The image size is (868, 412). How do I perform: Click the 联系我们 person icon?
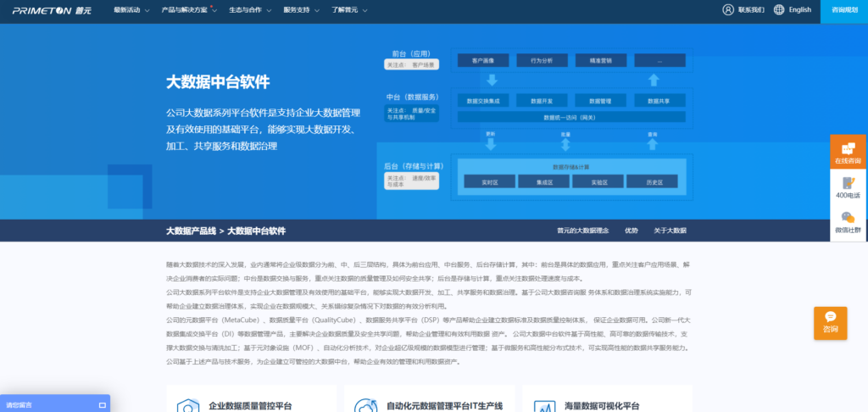click(728, 10)
